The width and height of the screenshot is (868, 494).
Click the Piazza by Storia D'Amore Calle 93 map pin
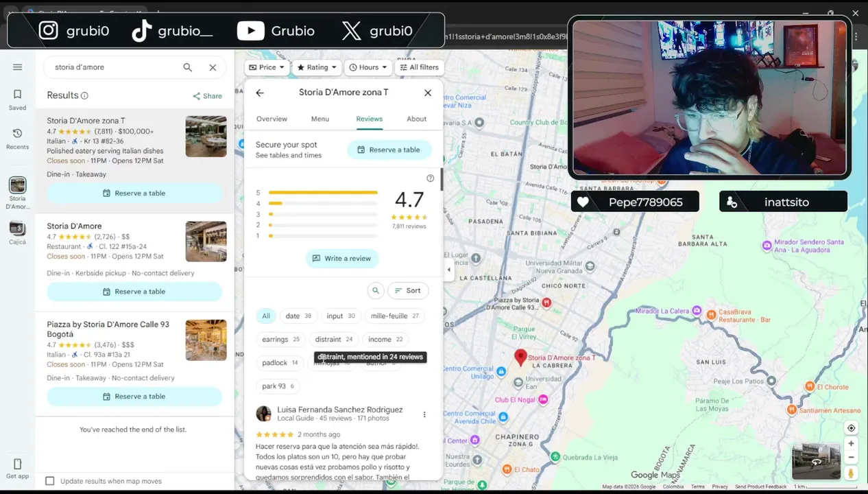point(546,303)
